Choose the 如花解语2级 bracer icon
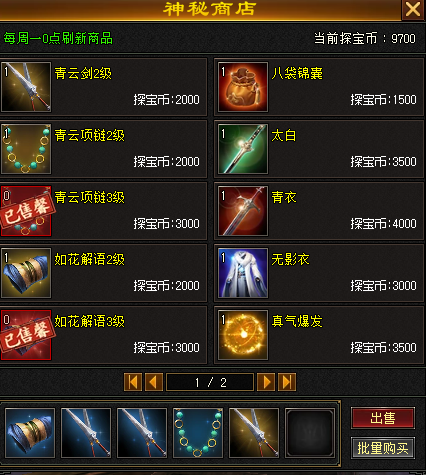426x475 pixels. [26, 273]
